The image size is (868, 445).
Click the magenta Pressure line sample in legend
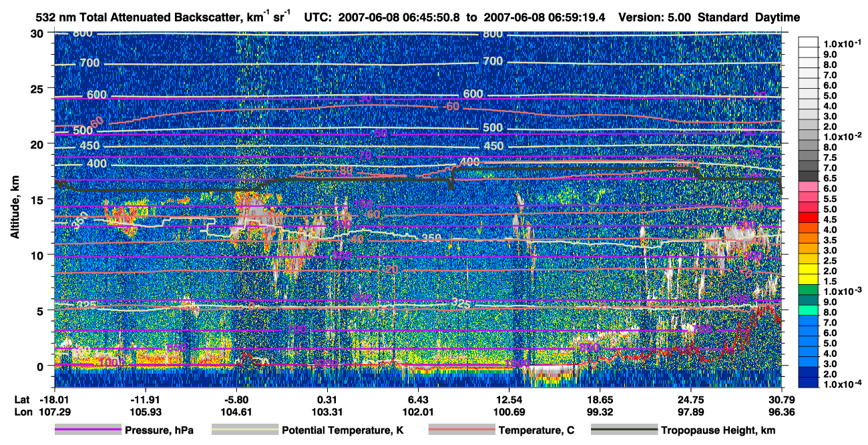pyautogui.click(x=87, y=431)
